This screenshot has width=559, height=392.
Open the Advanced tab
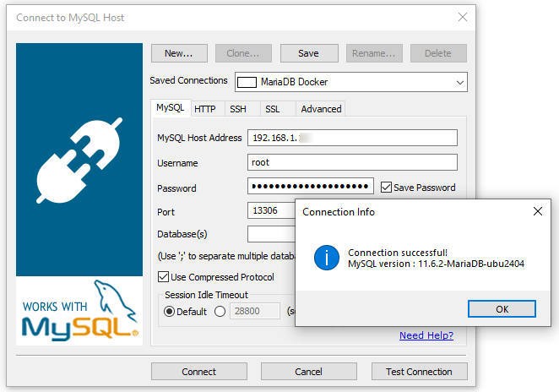(321, 109)
